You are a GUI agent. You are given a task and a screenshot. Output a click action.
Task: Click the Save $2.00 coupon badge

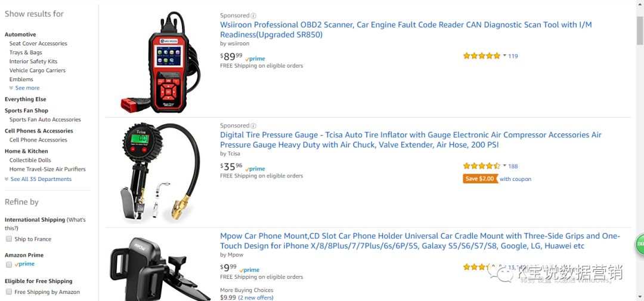(x=480, y=179)
